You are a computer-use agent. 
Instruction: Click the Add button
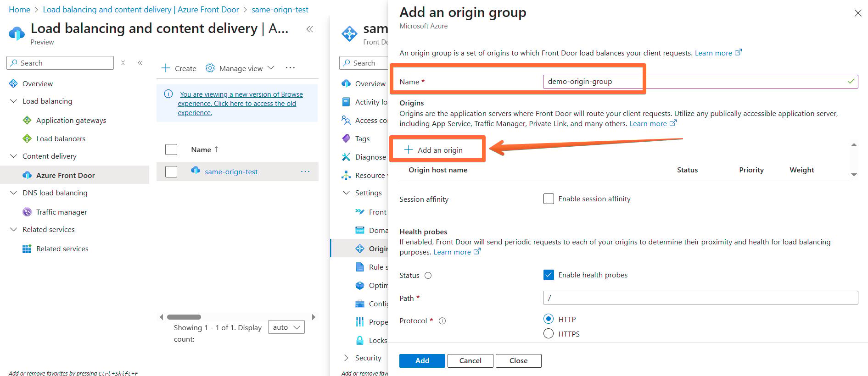(x=422, y=361)
